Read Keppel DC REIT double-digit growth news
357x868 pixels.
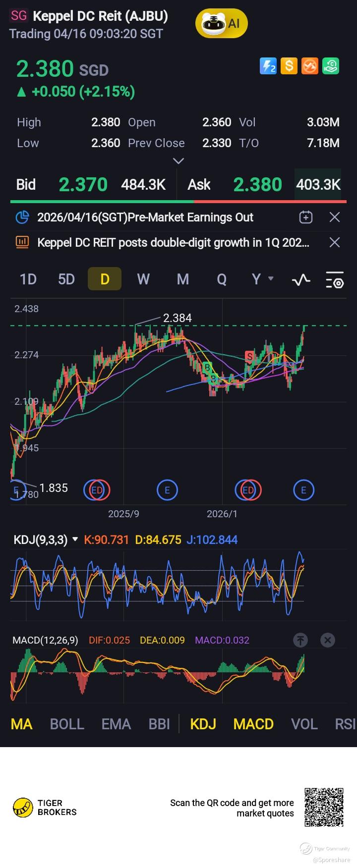point(174,242)
